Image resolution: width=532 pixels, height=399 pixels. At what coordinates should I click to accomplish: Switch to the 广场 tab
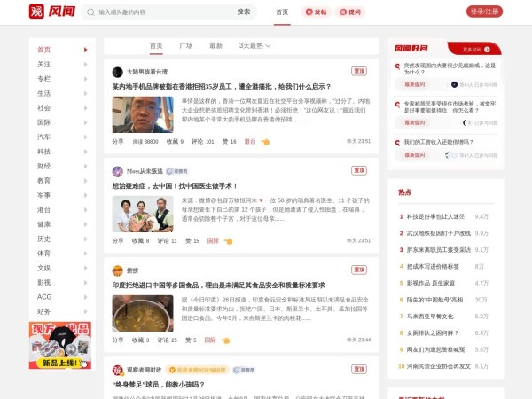point(186,45)
